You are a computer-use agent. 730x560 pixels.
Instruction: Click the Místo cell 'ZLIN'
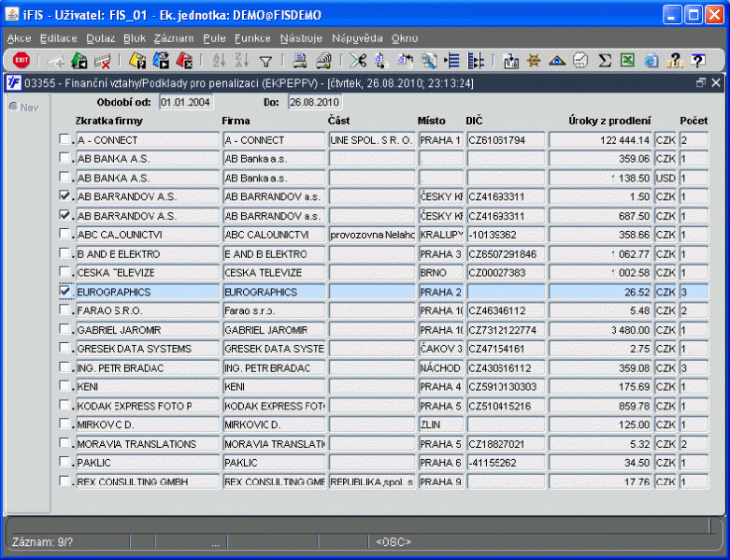pos(440,424)
